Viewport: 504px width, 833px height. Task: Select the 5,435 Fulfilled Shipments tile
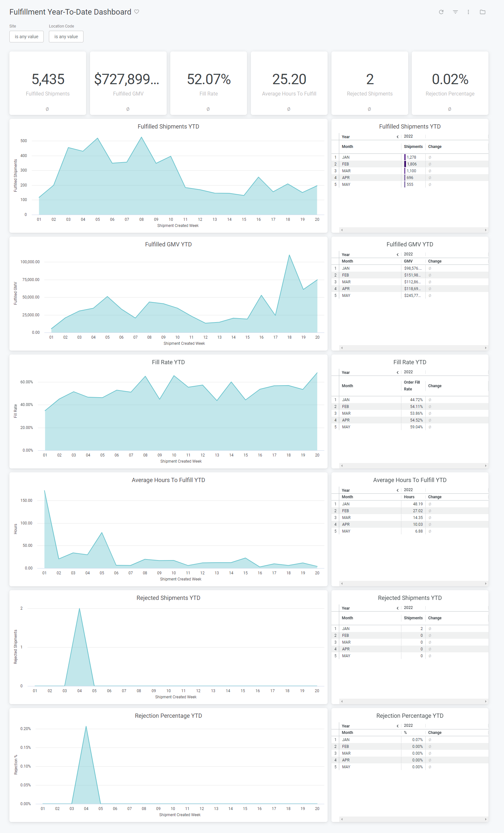[x=48, y=83]
